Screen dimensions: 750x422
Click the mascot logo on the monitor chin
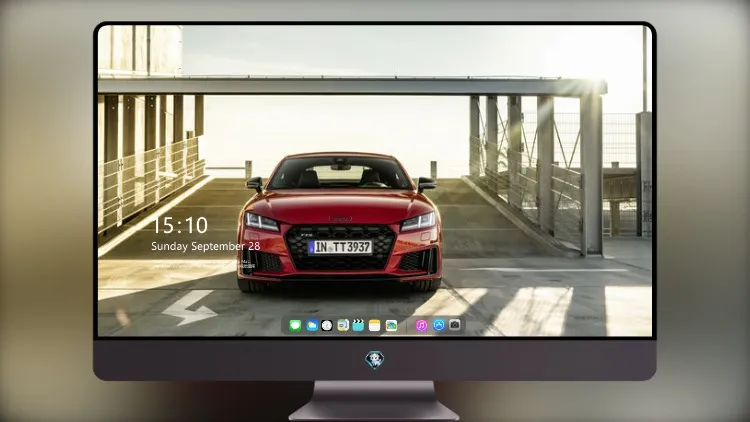(x=375, y=360)
